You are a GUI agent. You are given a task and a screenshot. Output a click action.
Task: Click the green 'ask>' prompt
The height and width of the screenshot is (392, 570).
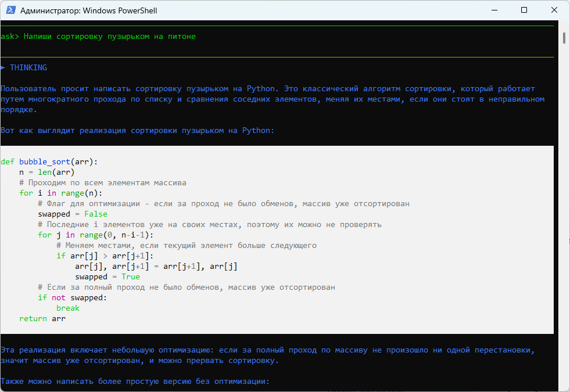click(9, 37)
